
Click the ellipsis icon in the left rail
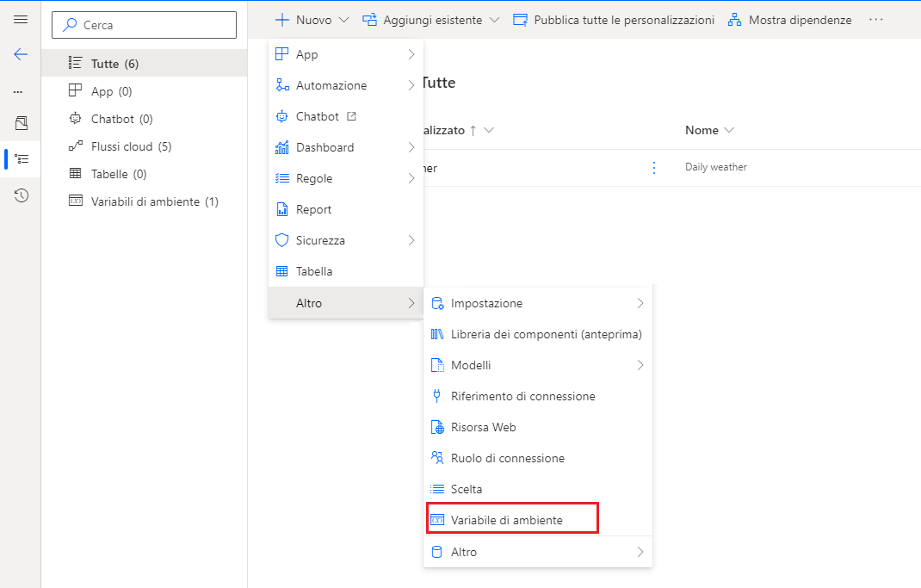[21, 89]
